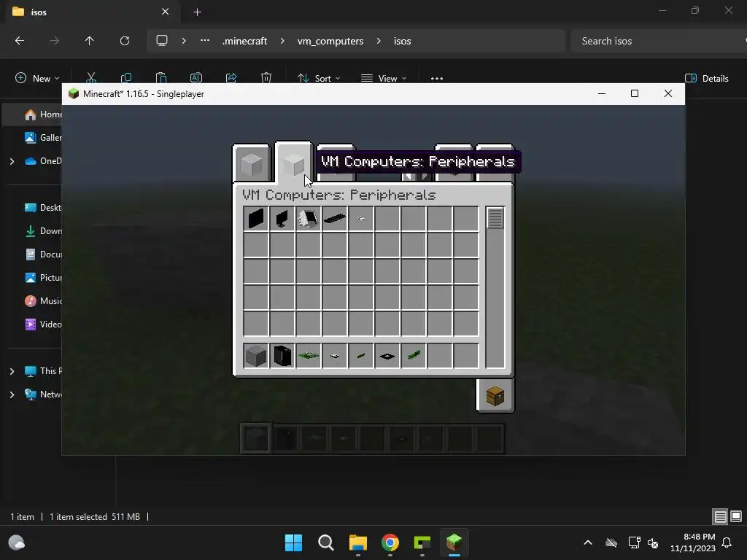Pick the CRT screen item in creative inventory
The width and height of the screenshot is (747, 560).
coord(309,219)
